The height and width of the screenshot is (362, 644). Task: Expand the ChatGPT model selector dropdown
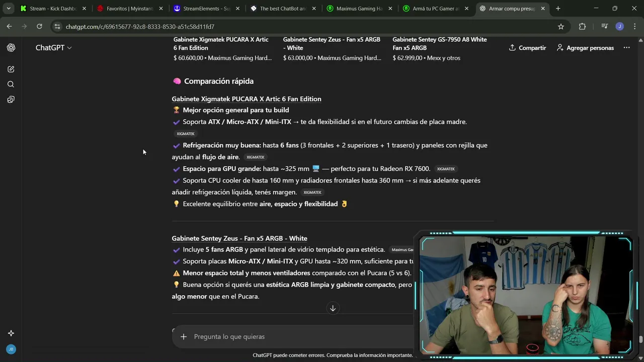pos(53,48)
